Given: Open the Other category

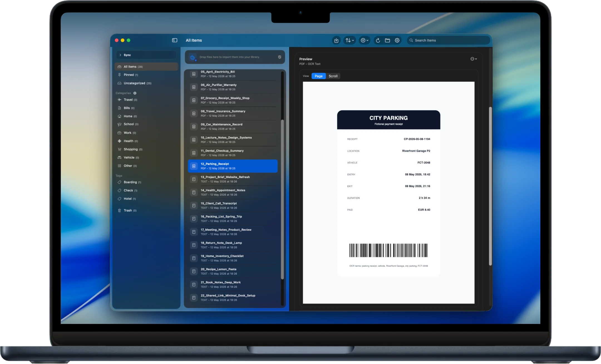Looking at the screenshot, I should click(x=146, y=166).
